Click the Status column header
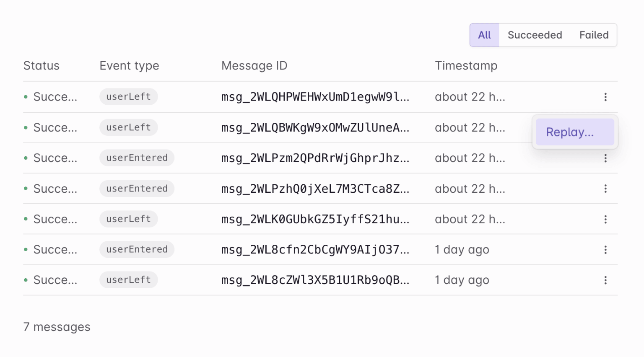 42,66
